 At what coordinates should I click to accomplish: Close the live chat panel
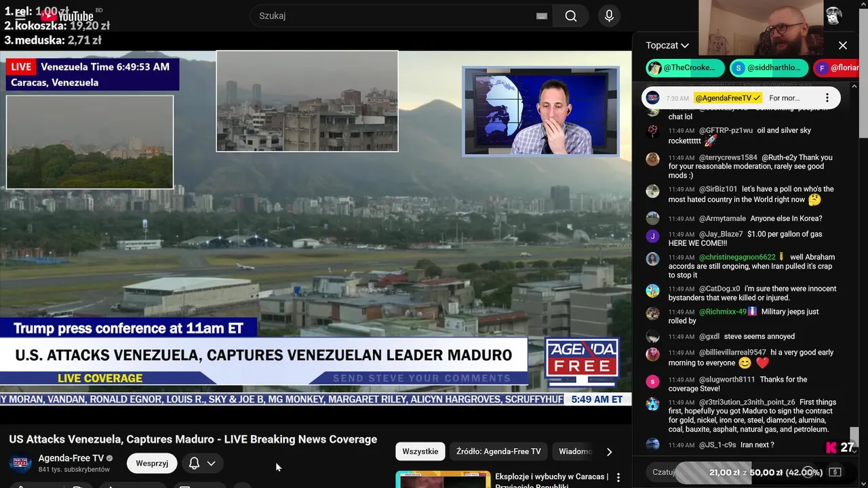[843, 45]
